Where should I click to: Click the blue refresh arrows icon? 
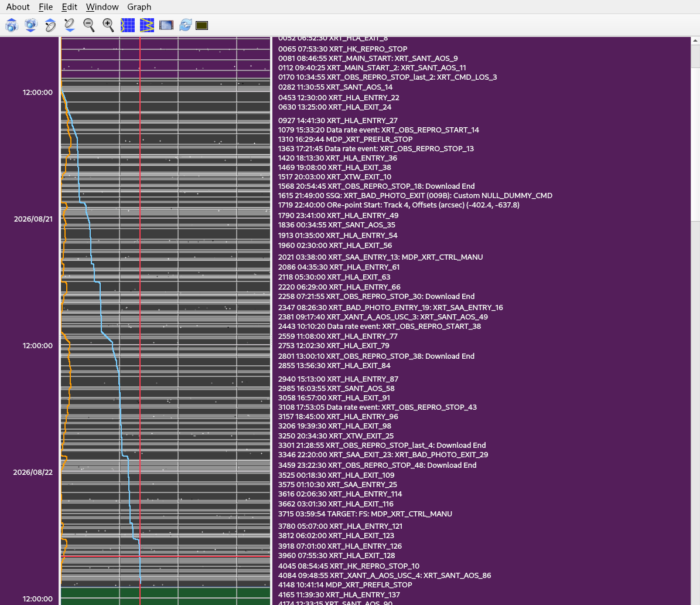pyautogui.click(x=185, y=25)
